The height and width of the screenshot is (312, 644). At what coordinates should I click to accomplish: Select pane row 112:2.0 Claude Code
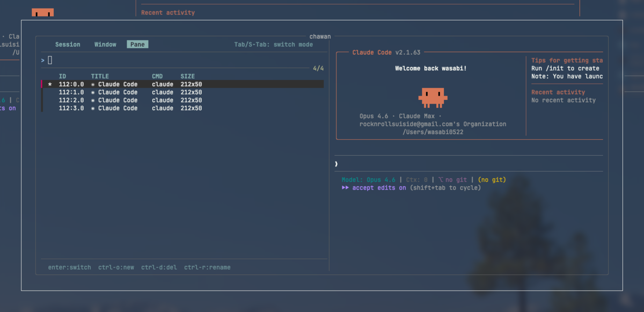182,100
